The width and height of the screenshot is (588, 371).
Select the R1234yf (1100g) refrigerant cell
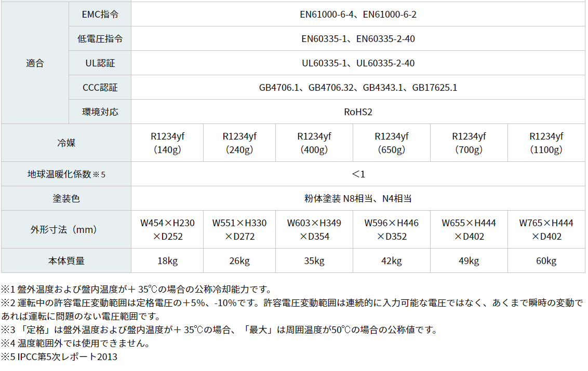[x=546, y=143]
